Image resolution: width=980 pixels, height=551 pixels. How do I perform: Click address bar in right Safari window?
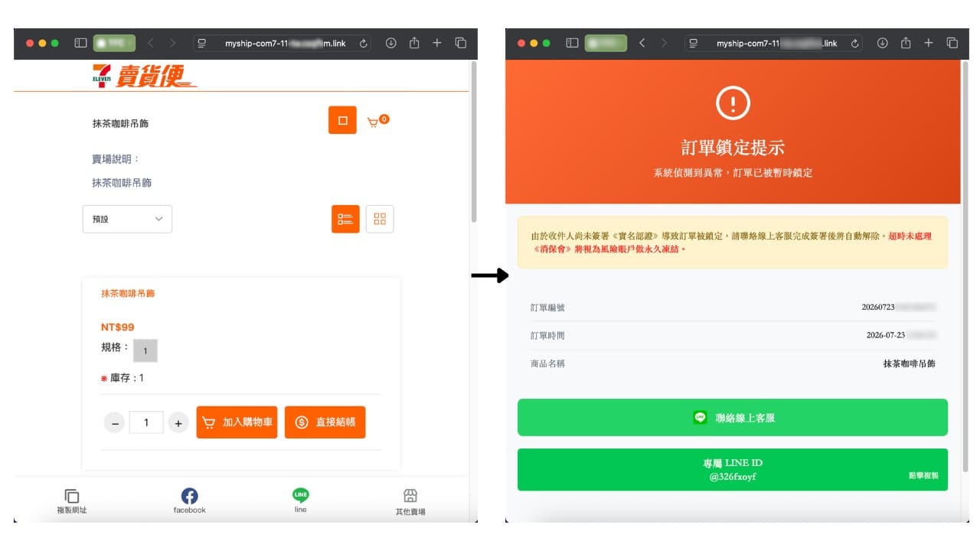pyautogui.click(x=775, y=44)
